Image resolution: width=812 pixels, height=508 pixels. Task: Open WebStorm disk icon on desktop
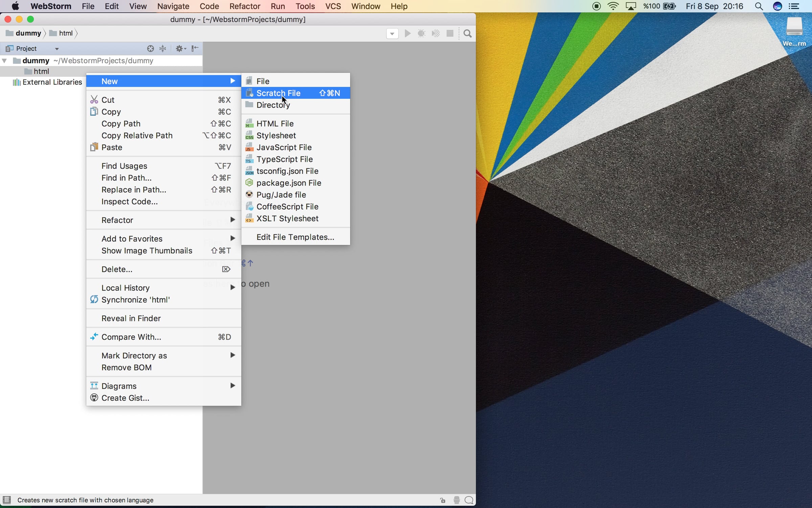click(794, 32)
